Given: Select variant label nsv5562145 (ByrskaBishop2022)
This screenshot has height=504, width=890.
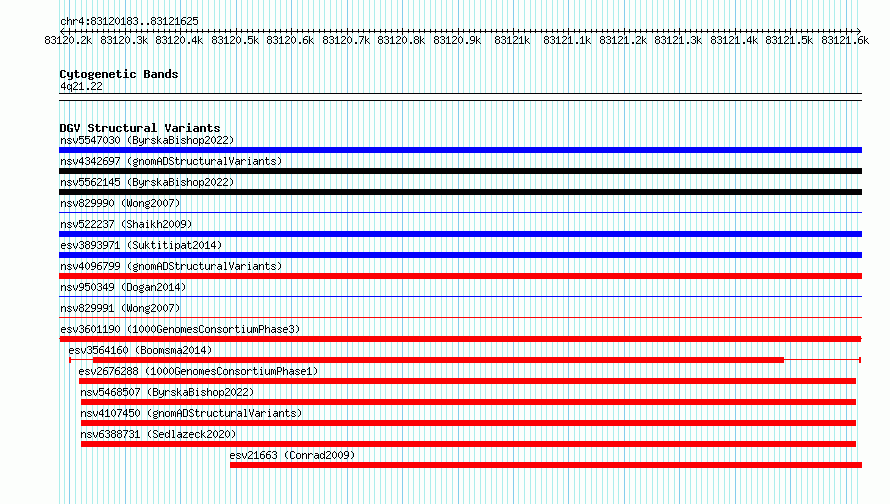Looking at the screenshot, I should point(147,182).
